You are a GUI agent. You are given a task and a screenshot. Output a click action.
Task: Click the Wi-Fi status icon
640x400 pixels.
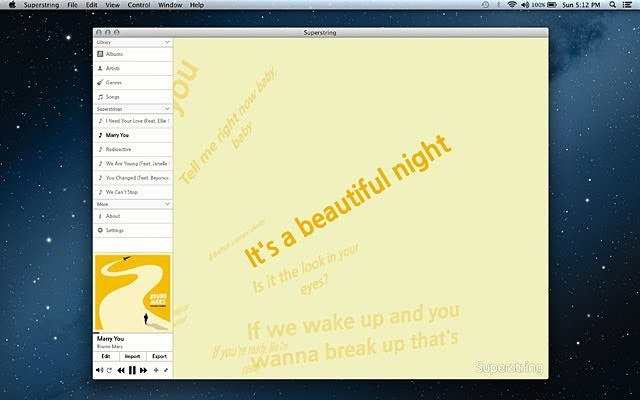(x=512, y=5)
